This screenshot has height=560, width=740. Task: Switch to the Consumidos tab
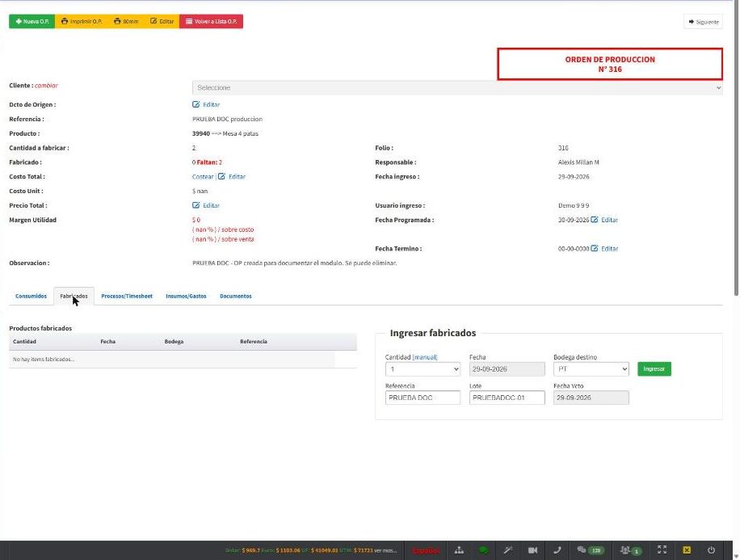[32, 296]
